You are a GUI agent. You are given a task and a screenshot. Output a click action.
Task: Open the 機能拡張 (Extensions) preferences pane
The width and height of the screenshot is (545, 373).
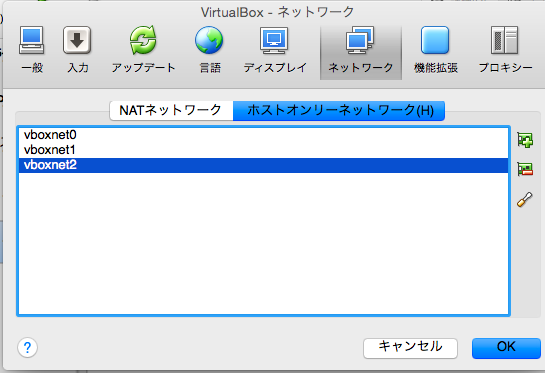pyautogui.click(x=435, y=50)
